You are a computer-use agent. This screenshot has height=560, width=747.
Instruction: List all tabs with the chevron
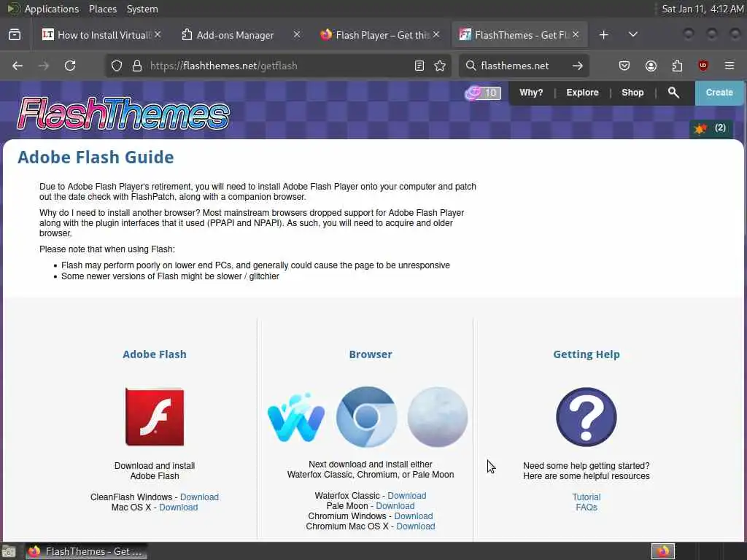pyautogui.click(x=632, y=35)
